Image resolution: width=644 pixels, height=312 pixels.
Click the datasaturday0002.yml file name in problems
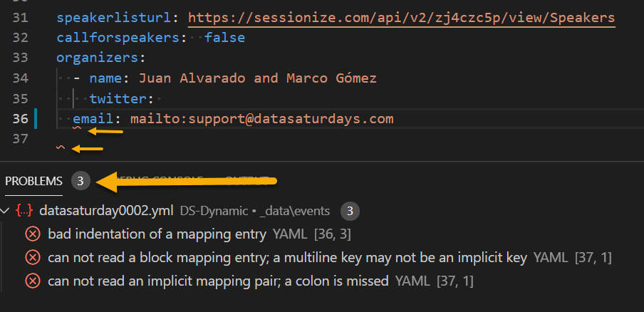106,211
